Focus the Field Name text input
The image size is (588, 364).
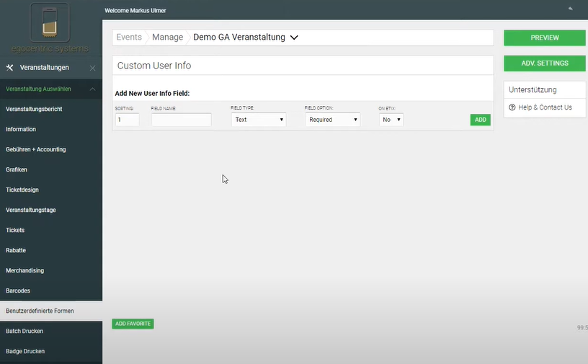click(181, 120)
